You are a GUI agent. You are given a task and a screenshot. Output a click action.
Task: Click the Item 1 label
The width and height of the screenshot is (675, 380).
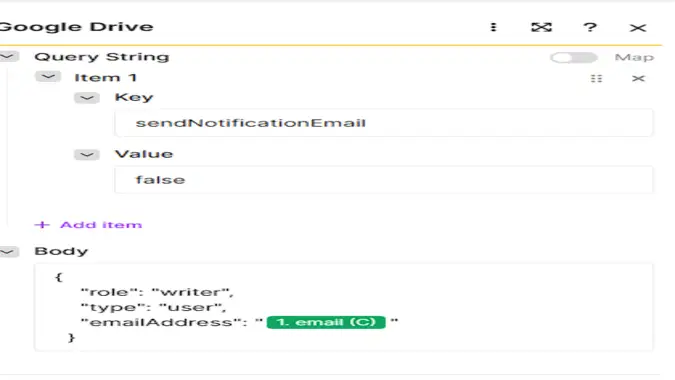[105, 77]
